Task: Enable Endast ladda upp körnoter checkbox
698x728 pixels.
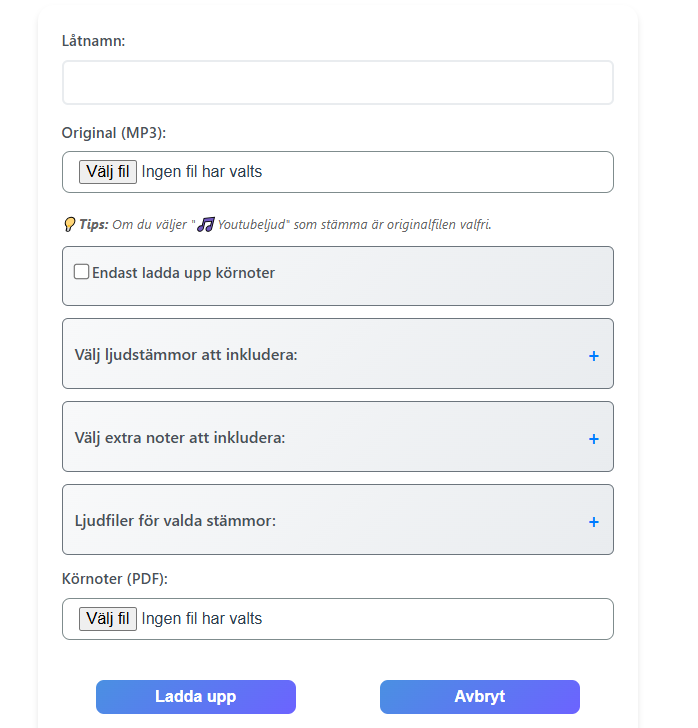Action: coord(82,271)
